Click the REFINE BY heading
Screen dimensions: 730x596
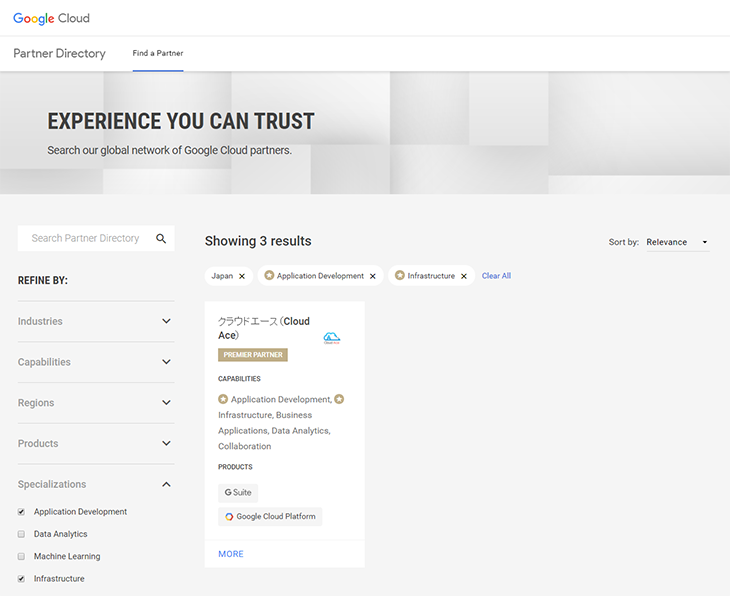coord(43,280)
